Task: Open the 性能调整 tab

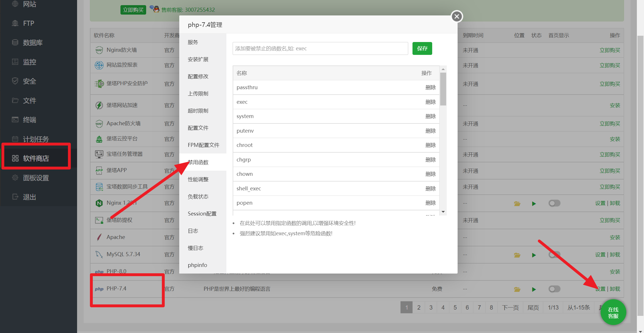Action: [x=198, y=180]
